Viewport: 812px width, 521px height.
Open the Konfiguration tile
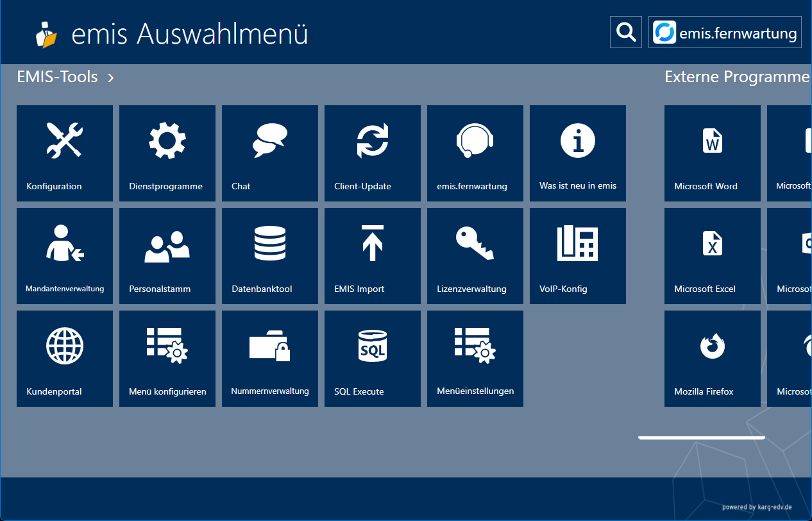[65, 153]
